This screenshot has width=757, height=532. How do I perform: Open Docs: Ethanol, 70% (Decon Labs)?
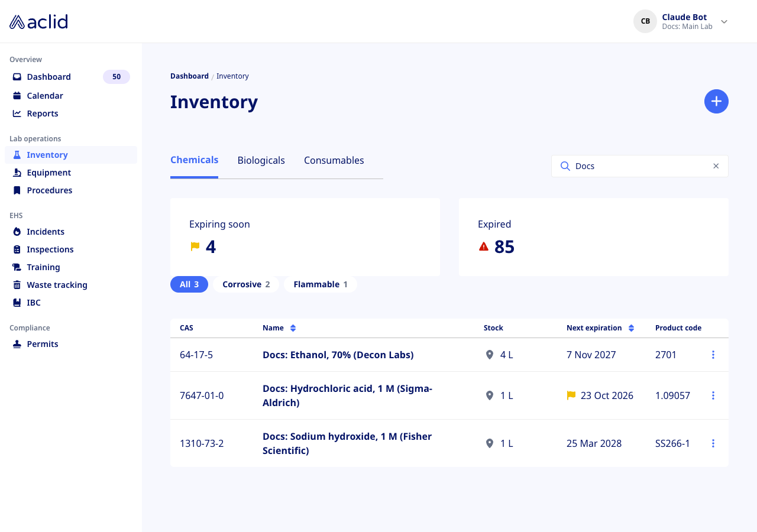pos(338,355)
